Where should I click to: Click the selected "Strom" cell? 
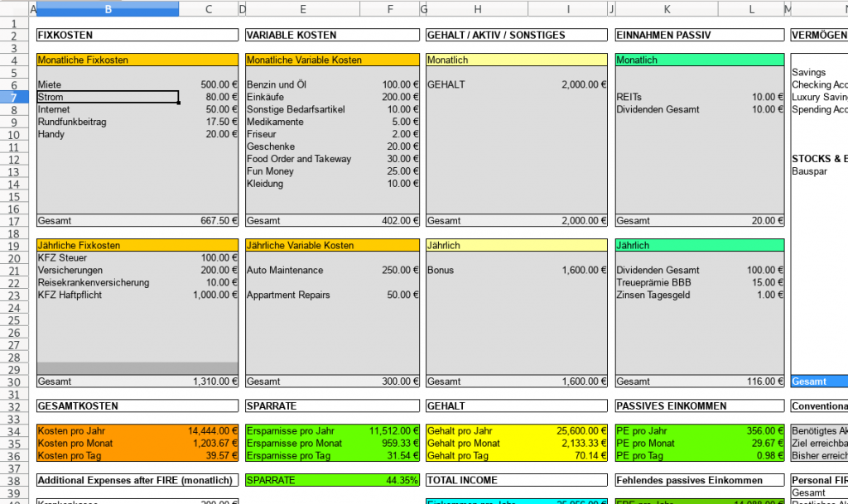click(108, 97)
